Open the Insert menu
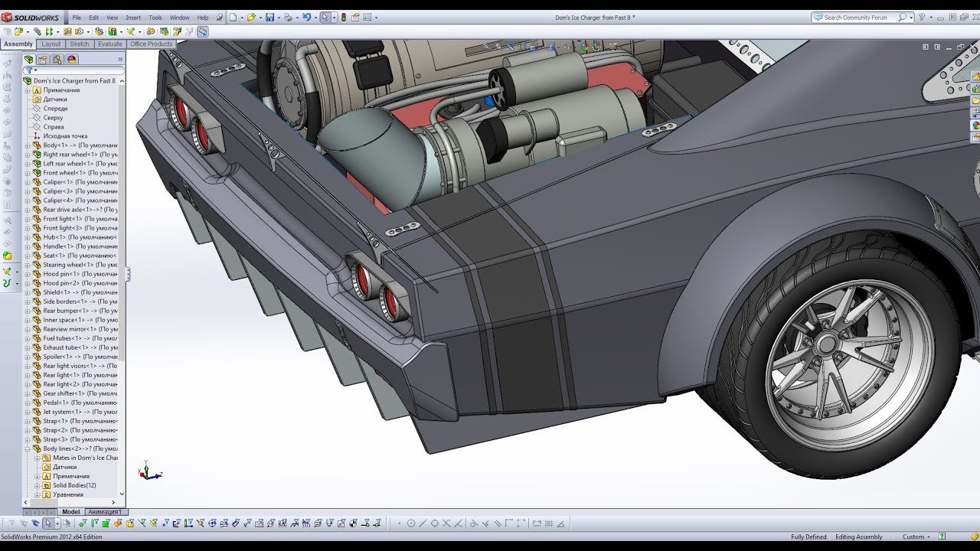 coord(133,17)
